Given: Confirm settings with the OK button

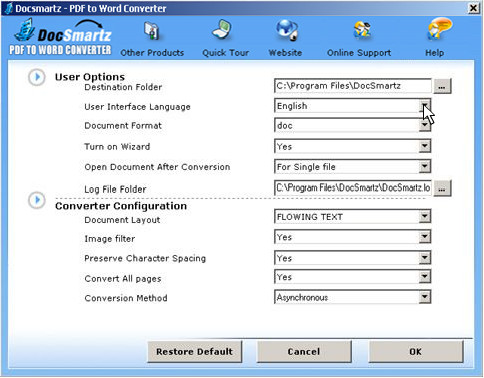Looking at the screenshot, I should point(416,352).
